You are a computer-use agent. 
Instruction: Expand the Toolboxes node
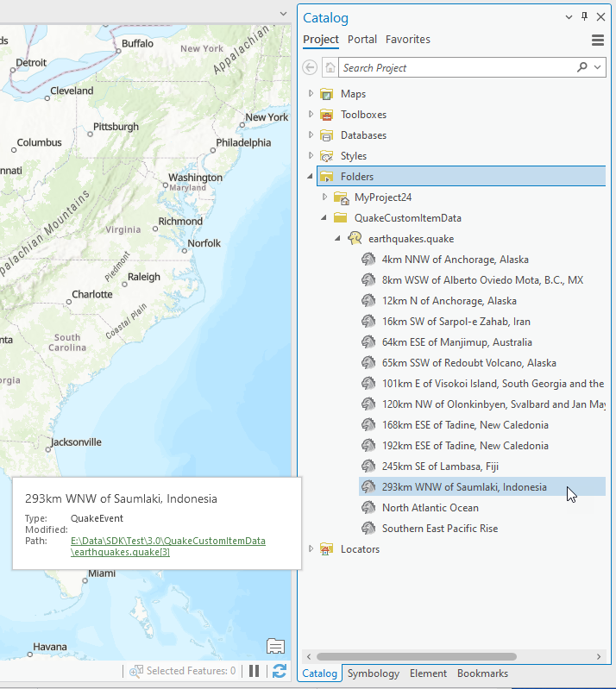(x=311, y=115)
